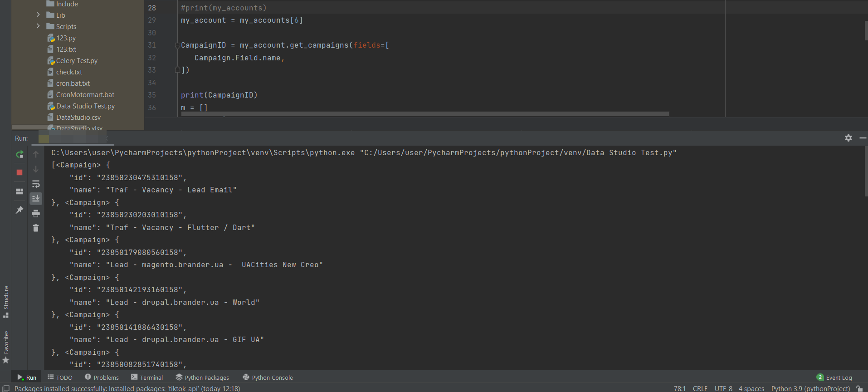Viewport: 868px width, 392px height.
Task: Pin the Run tab with pin icon
Action: tap(20, 210)
